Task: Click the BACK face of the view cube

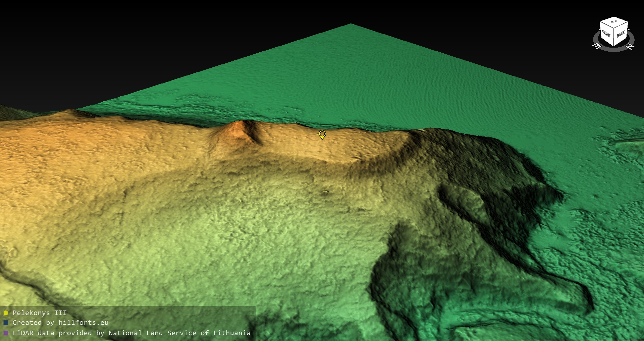Action: [x=621, y=34]
